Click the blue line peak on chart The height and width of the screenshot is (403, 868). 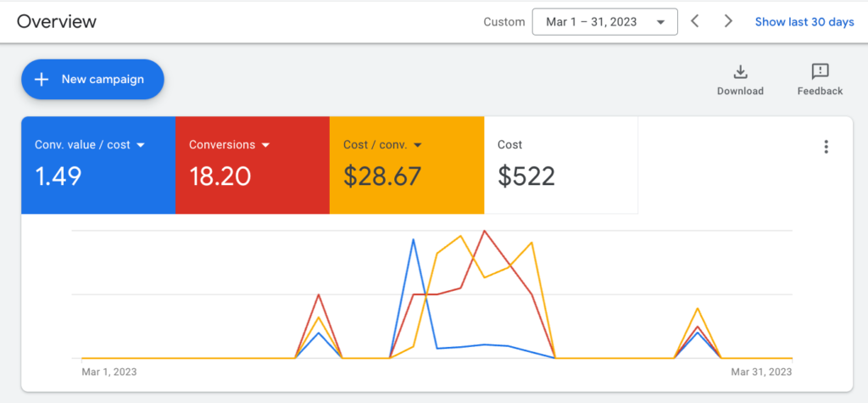click(x=413, y=239)
